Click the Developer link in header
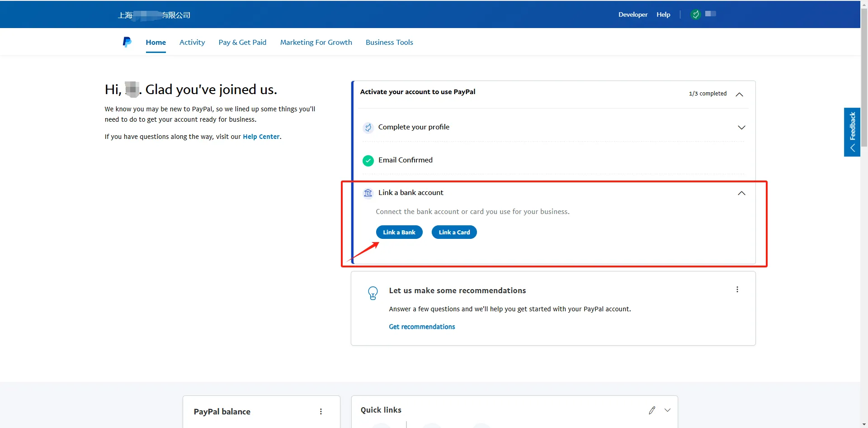This screenshot has height=428, width=868. coord(633,14)
